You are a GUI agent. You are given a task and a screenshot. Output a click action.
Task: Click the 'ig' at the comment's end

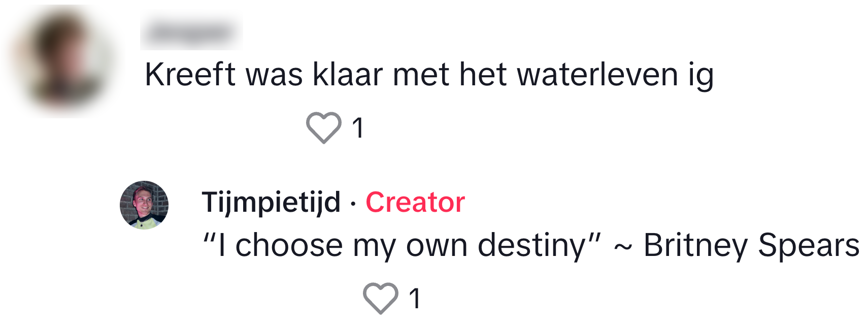701,76
